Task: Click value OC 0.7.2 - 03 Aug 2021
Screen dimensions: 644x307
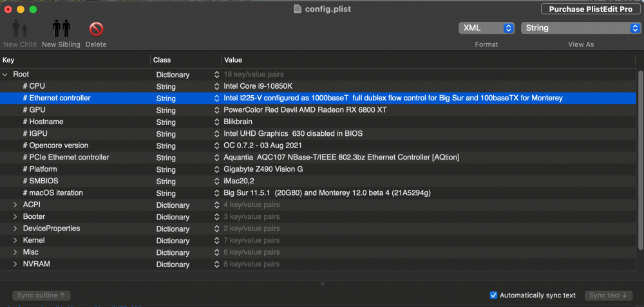Action: pos(263,145)
